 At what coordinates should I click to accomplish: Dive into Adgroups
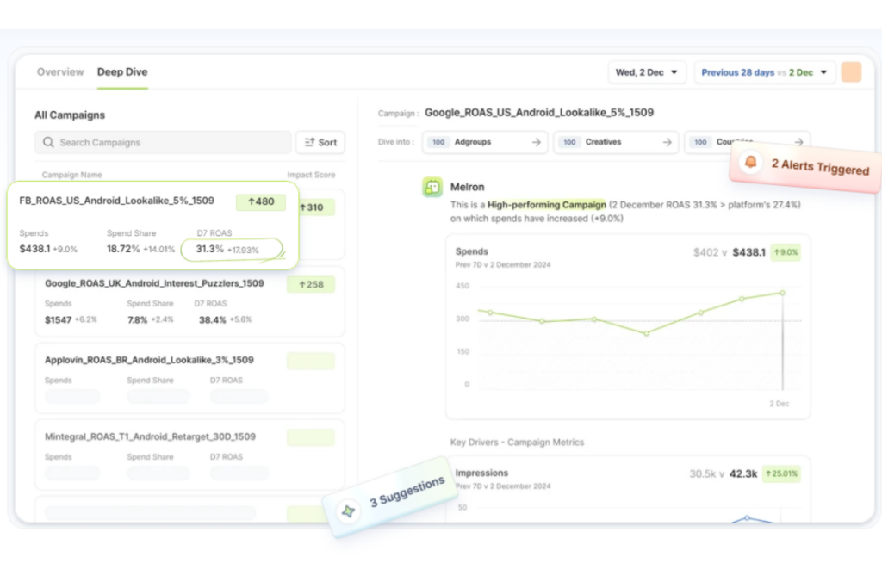[x=484, y=142]
